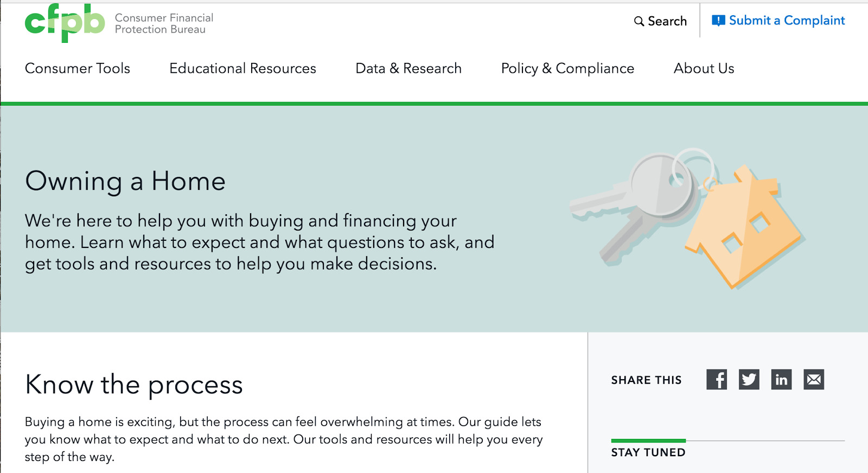Screen dimensions: 868x473
Task: Click the Submit a Complaint link
Action: [787, 21]
